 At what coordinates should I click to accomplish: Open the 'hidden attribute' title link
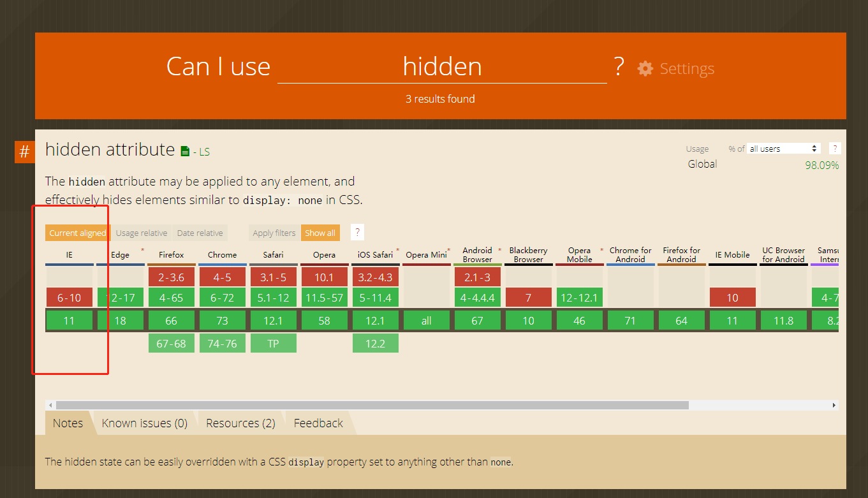[x=110, y=149]
